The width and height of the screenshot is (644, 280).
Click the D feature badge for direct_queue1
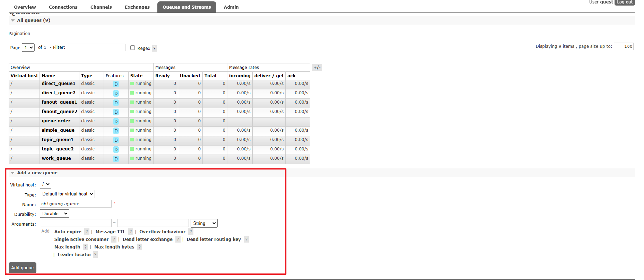[116, 84]
